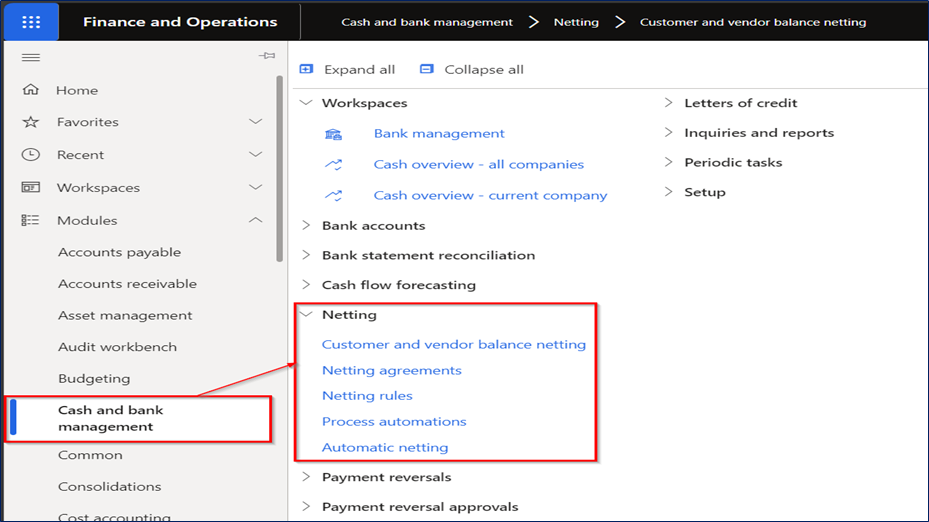Click Customer and vendor balance netting breadcrumb
The height and width of the screenshot is (522, 929).
[x=753, y=23]
